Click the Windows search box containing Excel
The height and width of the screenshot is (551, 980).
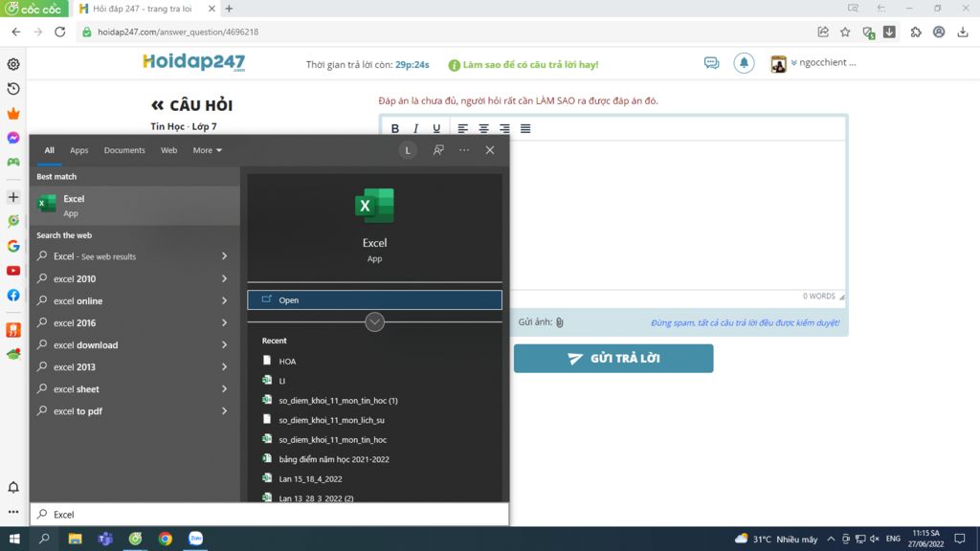coord(269,514)
